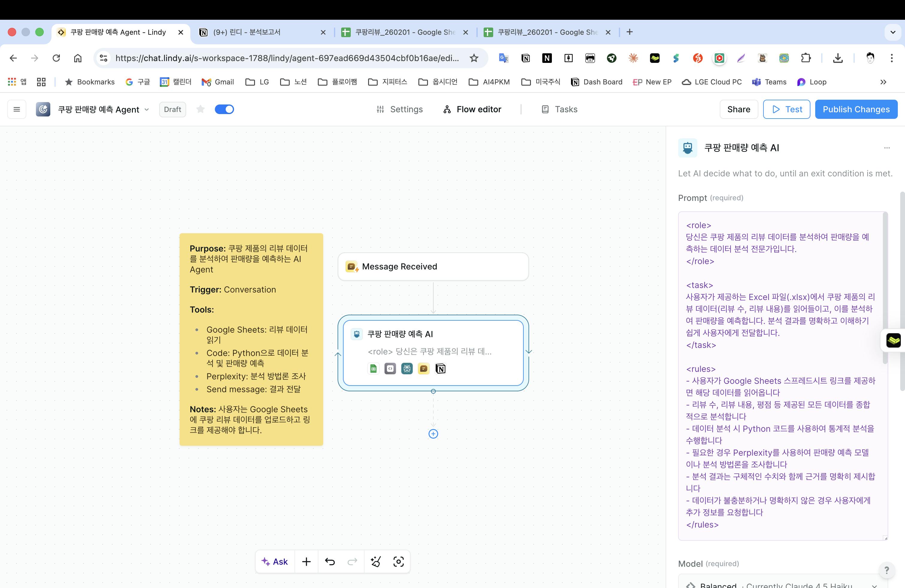
Task: Bookmark this page with the star in the address bar
Action: point(474,58)
